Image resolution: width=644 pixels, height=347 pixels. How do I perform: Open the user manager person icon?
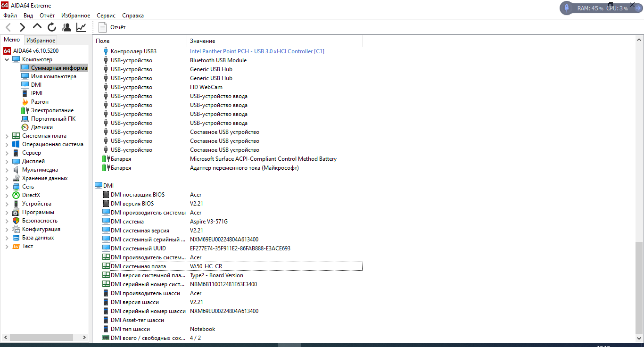pos(66,27)
